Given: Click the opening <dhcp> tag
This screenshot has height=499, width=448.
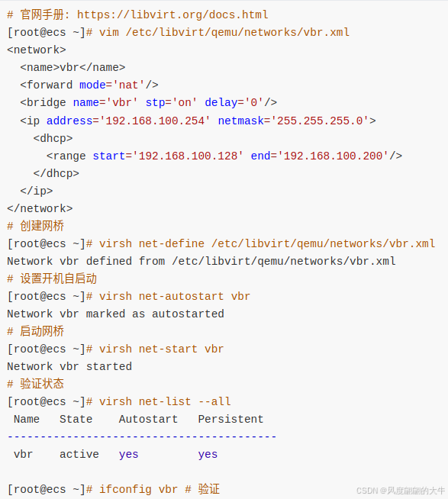Looking at the screenshot, I should tap(53, 138).
